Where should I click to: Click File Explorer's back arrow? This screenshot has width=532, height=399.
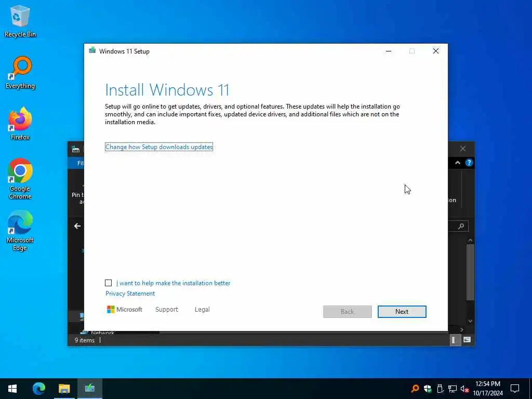(77, 226)
